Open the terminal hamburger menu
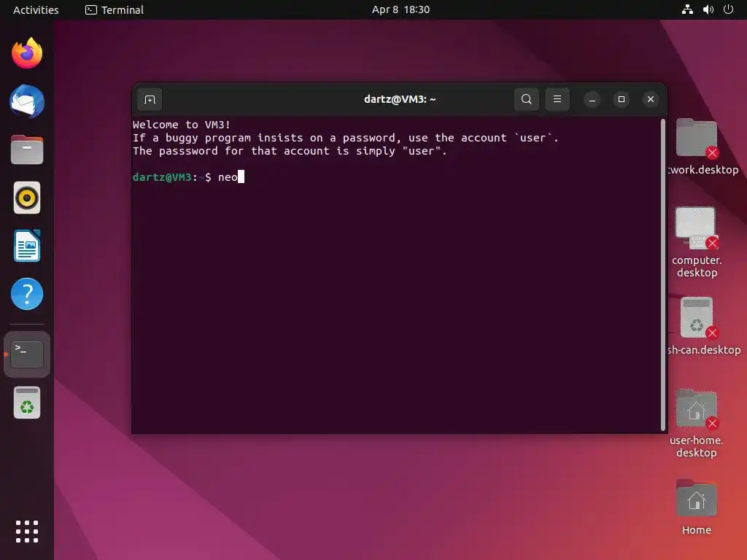Screen dimensions: 747x560 click(557, 99)
